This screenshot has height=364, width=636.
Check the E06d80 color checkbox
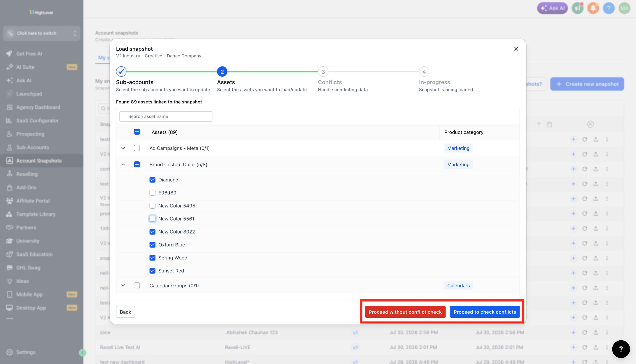[152, 193]
